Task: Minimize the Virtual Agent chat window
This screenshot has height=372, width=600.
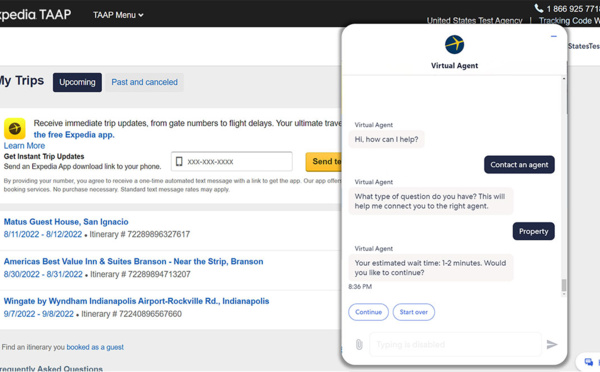Action: [x=554, y=36]
